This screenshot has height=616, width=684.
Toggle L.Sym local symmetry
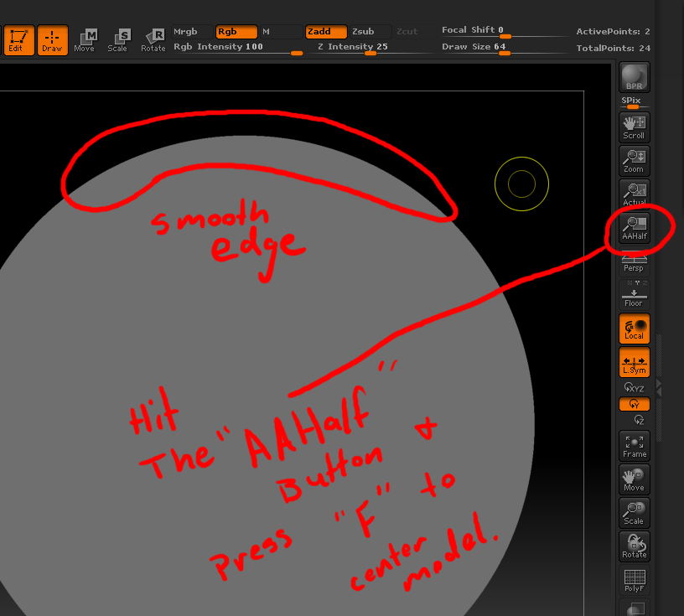tap(635, 362)
